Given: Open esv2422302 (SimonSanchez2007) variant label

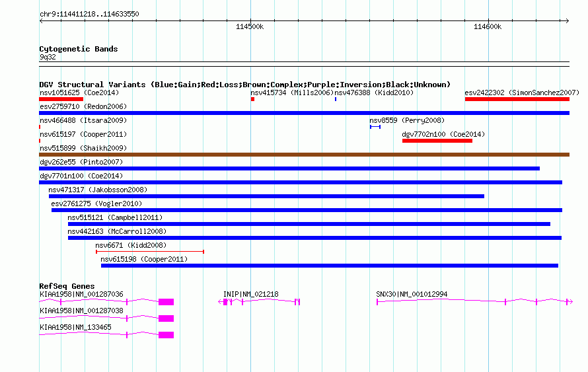Looking at the screenshot, I should 522,93.
